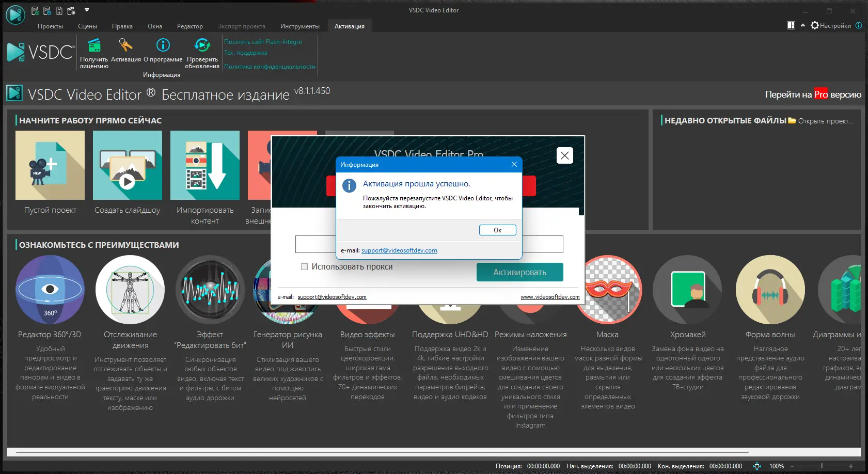This screenshot has height=474, width=868.
Task: Select the Пустой проект thumbnail
Action: click(50, 165)
